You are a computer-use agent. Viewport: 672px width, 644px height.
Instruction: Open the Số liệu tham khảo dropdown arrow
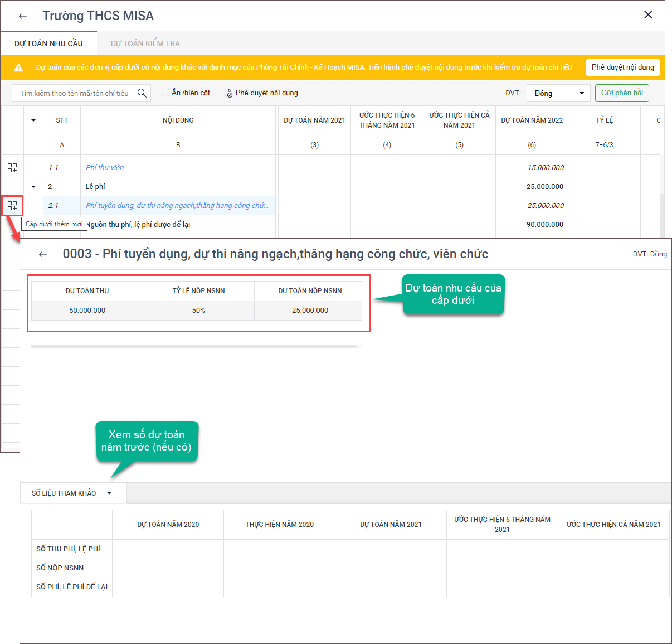point(109,493)
